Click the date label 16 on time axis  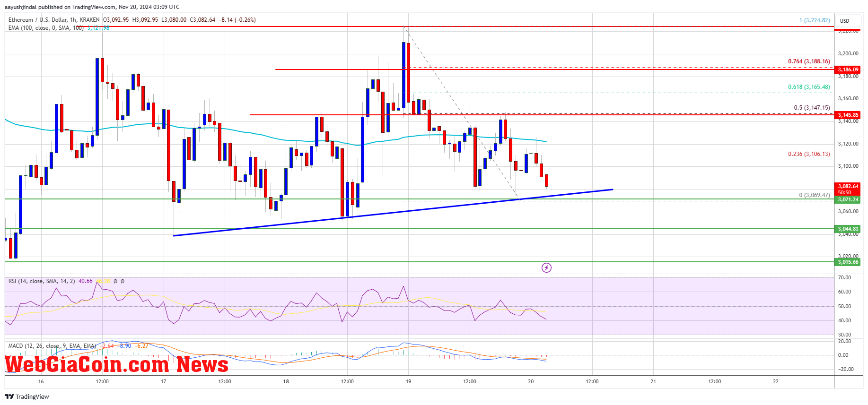pyautogui.click(x=41, y=381)
